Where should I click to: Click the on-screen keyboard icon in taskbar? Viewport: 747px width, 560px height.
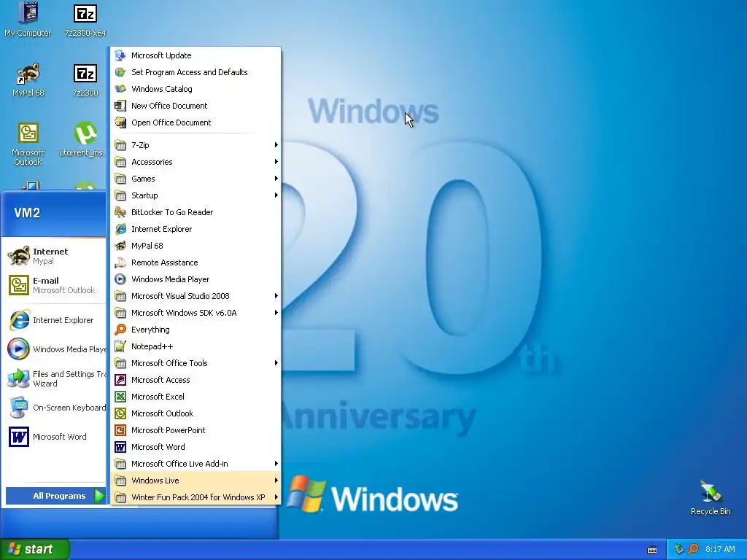[652, 550]
